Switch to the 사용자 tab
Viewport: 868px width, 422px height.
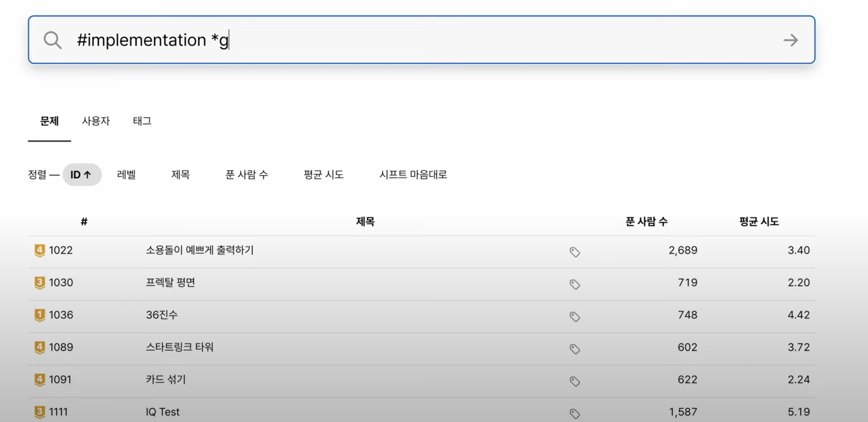pos(95,121)
